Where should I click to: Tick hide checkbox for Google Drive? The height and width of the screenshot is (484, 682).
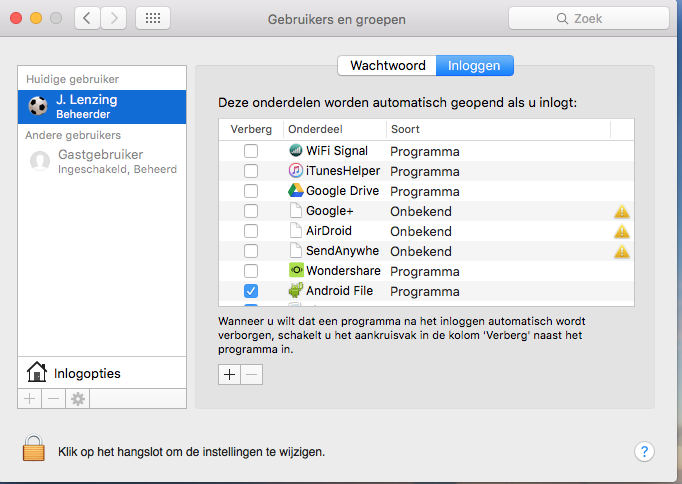point(251,191)
